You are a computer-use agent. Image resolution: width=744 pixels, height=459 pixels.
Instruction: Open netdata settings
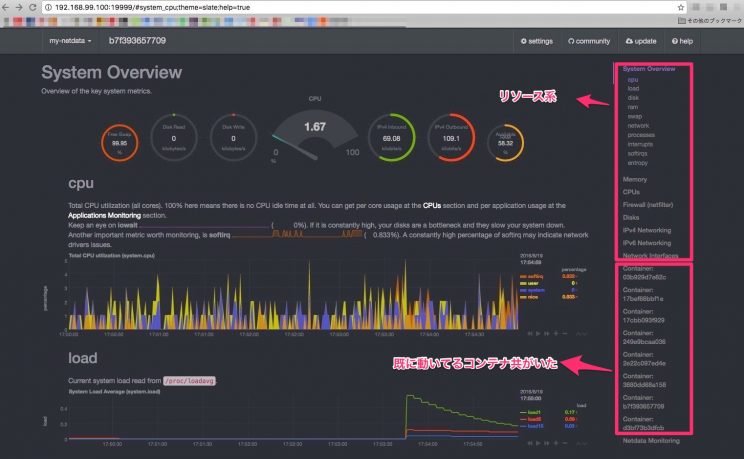536,41
